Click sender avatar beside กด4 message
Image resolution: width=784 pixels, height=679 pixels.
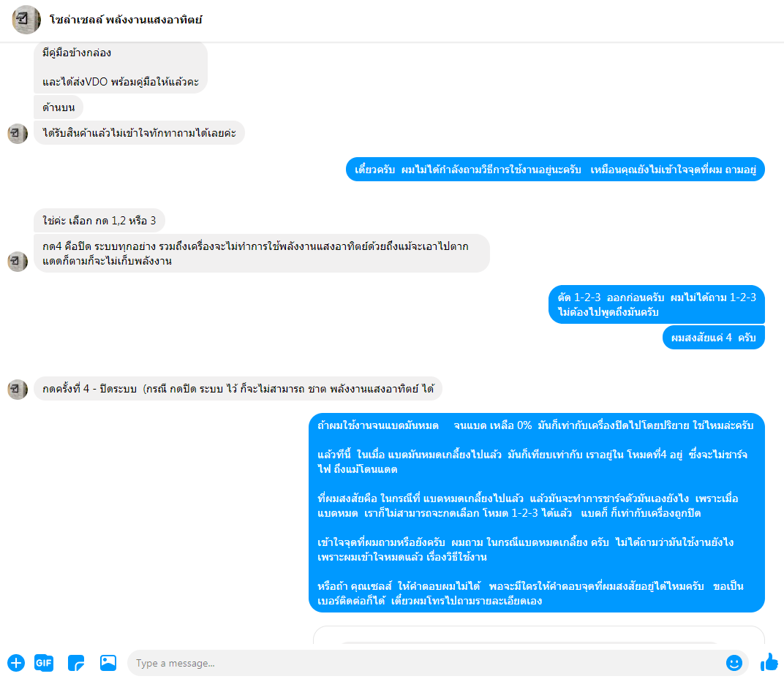(18, 262)
